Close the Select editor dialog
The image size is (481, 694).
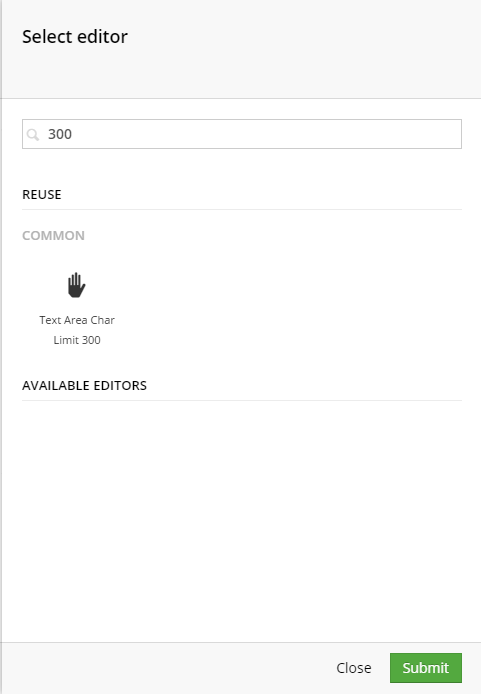click(354, 668)
